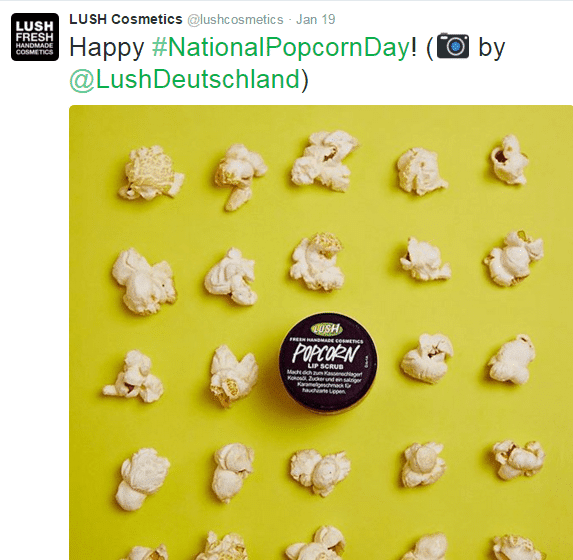Open the Jan 19 tweet timestamp

[x=315, y=19]
